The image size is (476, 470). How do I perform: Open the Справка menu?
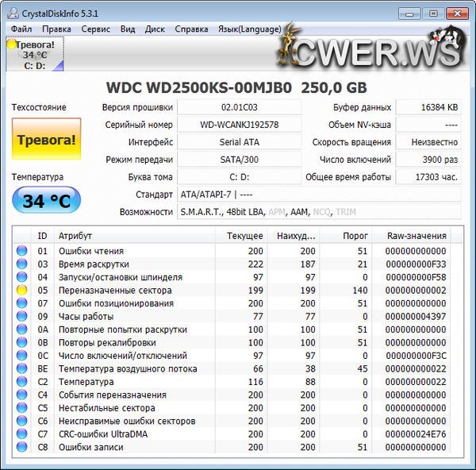[x=191, y=29]
